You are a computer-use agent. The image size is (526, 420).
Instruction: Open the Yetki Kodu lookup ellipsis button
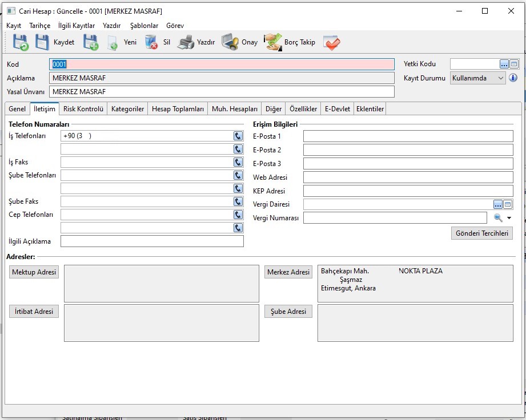coord(504,64)
